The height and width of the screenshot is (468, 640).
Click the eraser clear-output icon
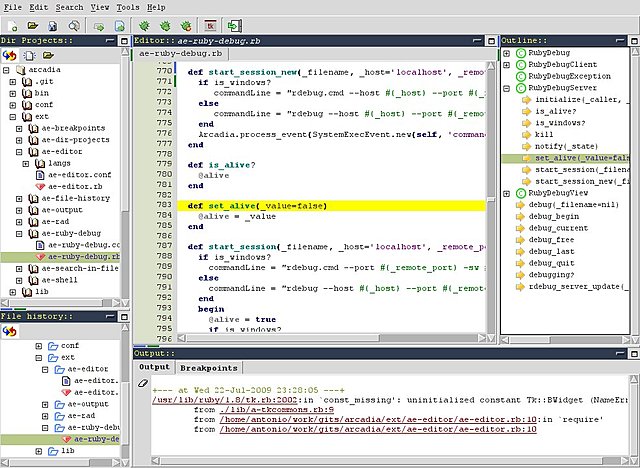click(143, 383)
